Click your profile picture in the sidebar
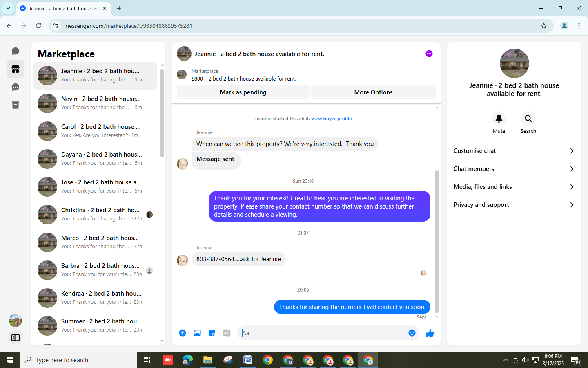This screenshot has height=368, width=588. click(16, 321)
